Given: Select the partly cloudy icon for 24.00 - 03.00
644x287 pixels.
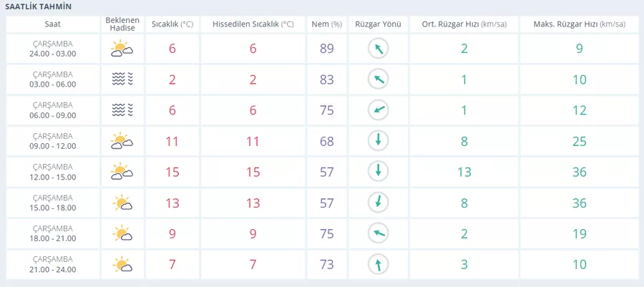Looking at the screenshot, I should pos(122,49).
